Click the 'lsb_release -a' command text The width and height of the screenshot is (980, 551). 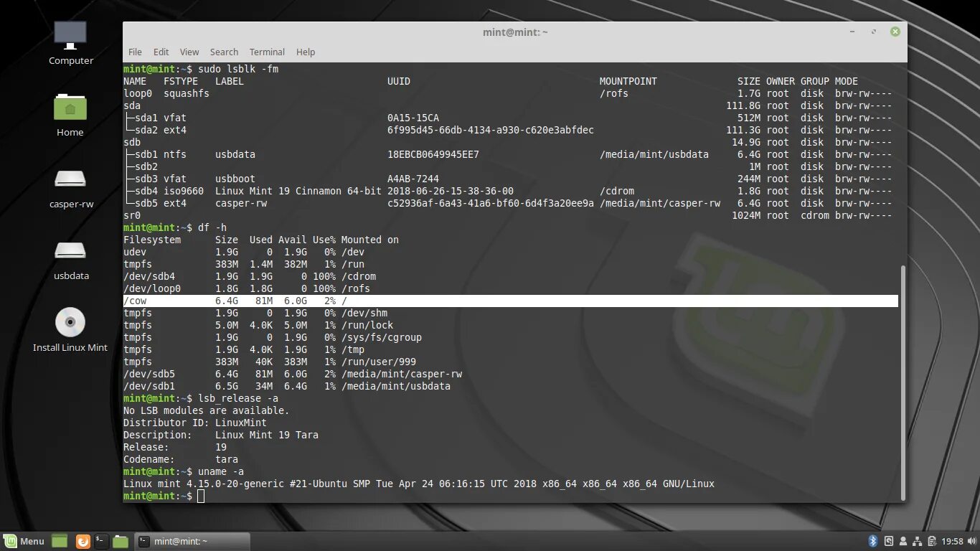238,398
